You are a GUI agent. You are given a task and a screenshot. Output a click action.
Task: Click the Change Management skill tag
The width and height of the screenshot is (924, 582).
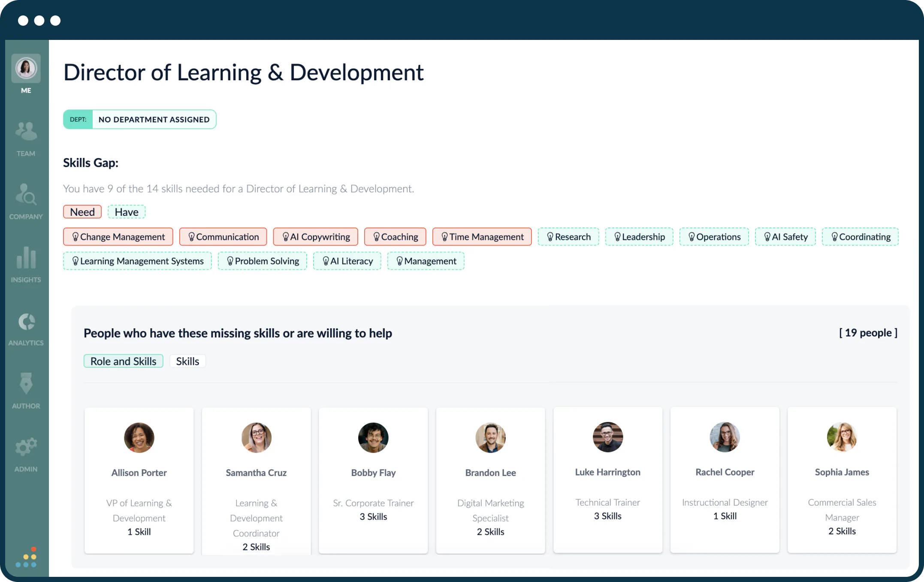tap(118, 237)
